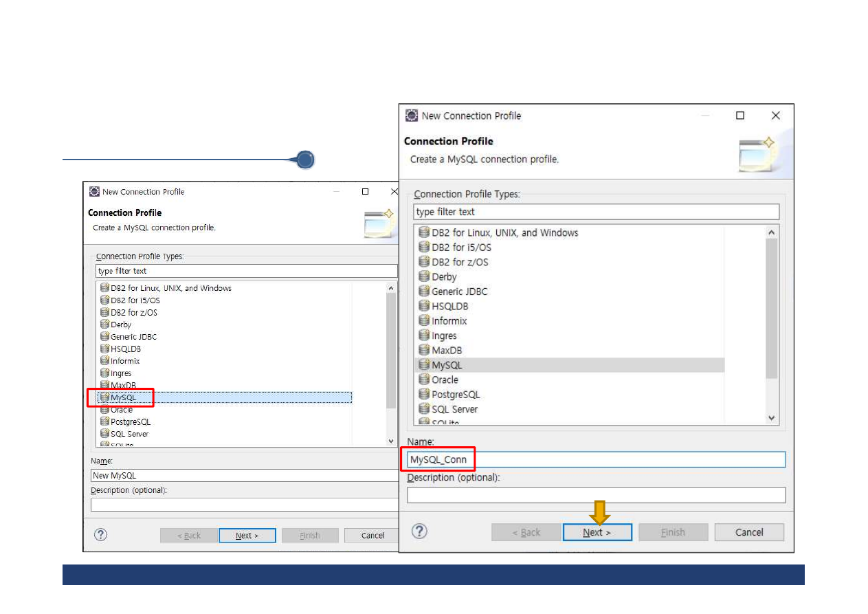Click the Informix database icon in larger dialog
The width and height of the screenshot is (868, 614).
[424, 321]
